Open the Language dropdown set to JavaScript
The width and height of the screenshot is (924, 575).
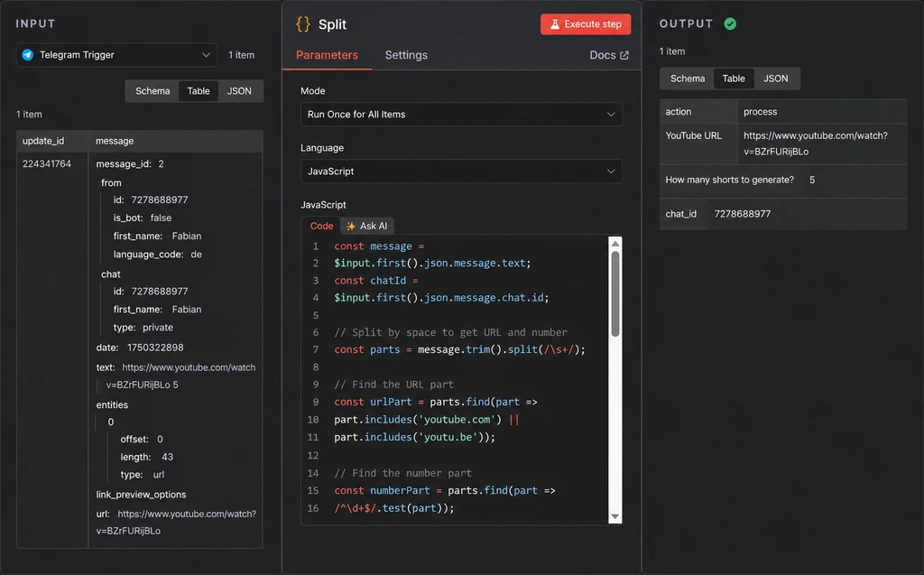(x=461, y=171)
